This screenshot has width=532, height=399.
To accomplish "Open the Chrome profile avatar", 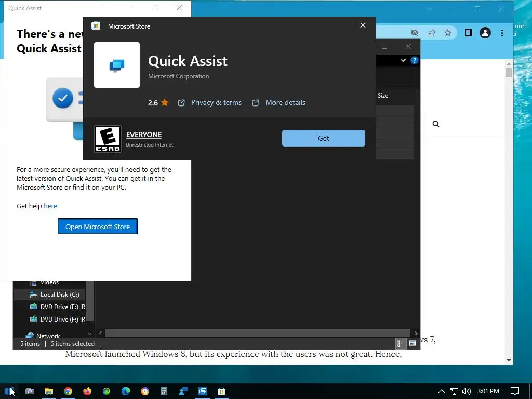I will point(485,33).
